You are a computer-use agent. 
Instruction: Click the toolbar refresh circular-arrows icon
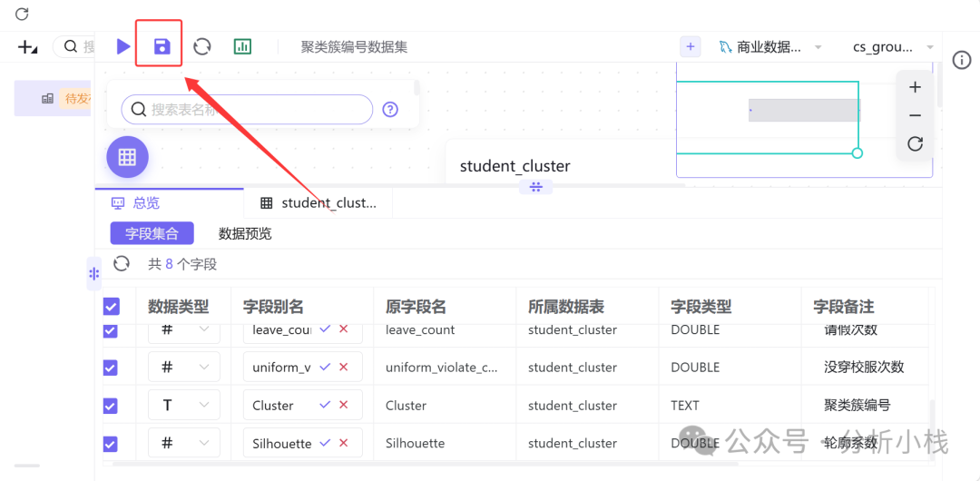[x=201, y=46]
